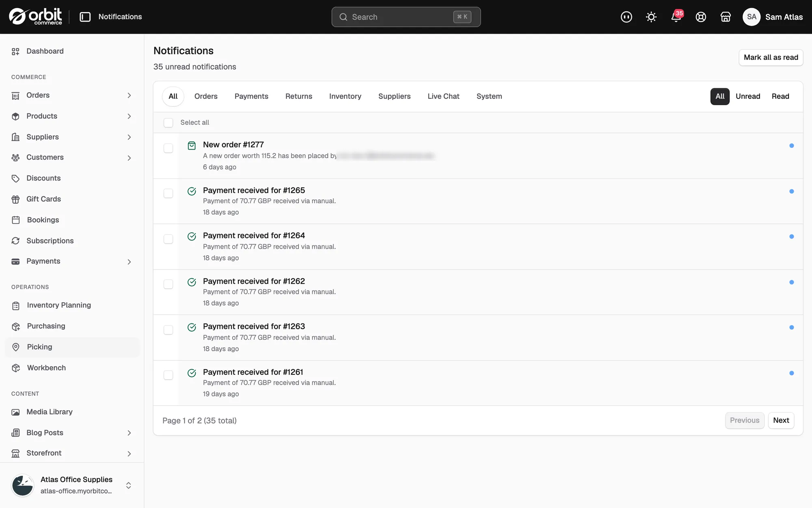Open Gift Cards page
The width and height of the screenshot is (812, 508).
pyautogui.click(x=43, y=199)
